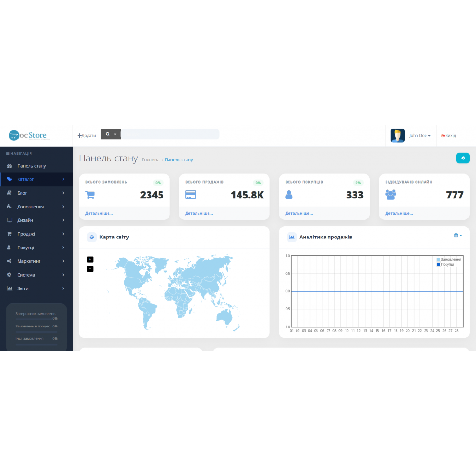Expand the Каталог menu item
476x476 pixels.
pyautogui.click(x=36, y=179)
